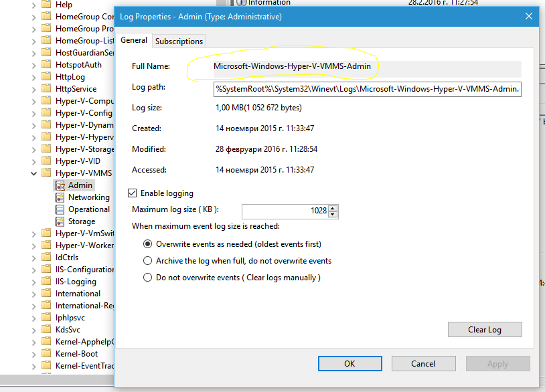The image size is (545, 392).
Task: Open the Networking log under Hyper-V-VMMS
Action: point(88,197)
